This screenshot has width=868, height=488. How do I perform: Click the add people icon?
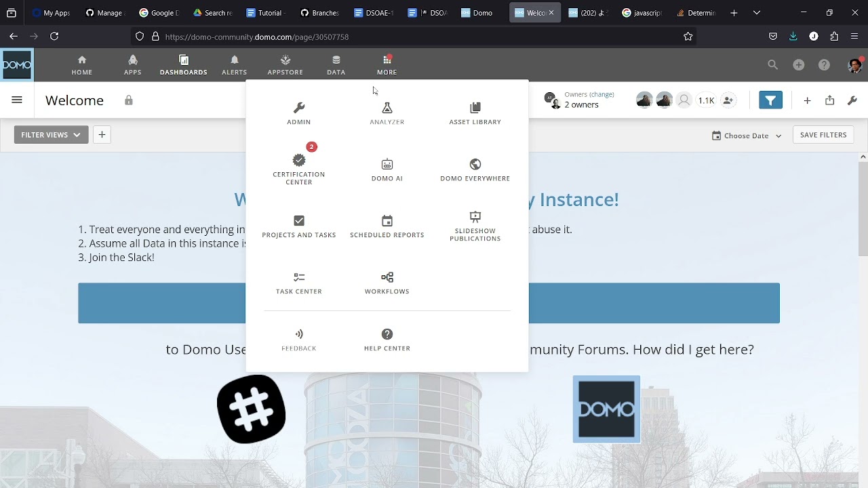coord(728,100)
